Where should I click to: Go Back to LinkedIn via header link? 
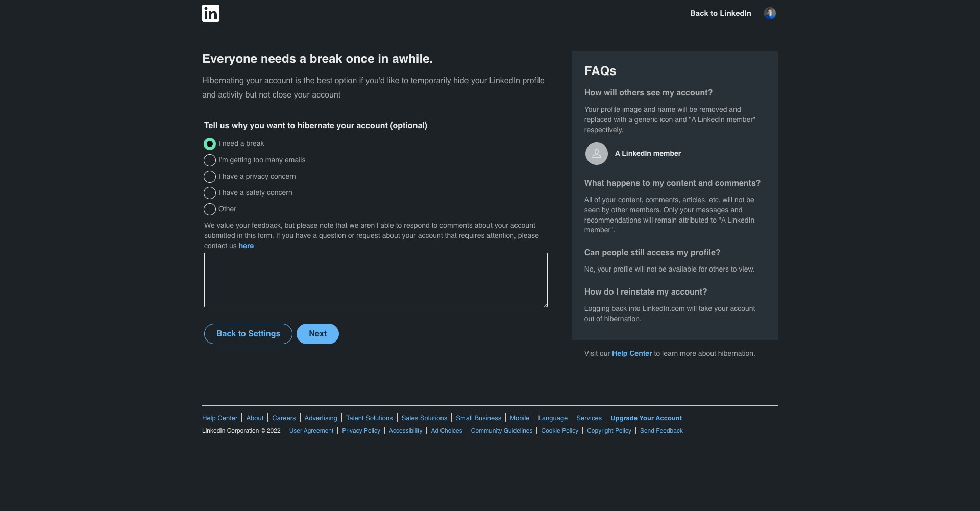pyautogui.click(x=720, y=13)
